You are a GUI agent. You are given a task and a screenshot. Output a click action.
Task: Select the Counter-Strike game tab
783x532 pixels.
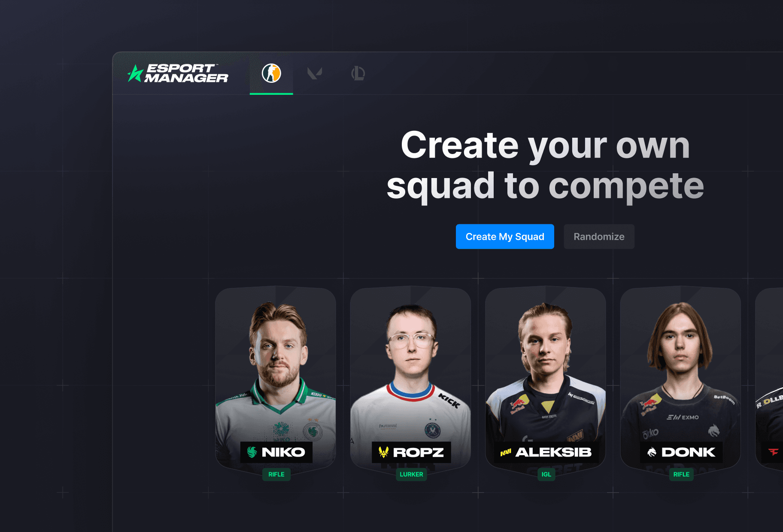coord(271,73)
